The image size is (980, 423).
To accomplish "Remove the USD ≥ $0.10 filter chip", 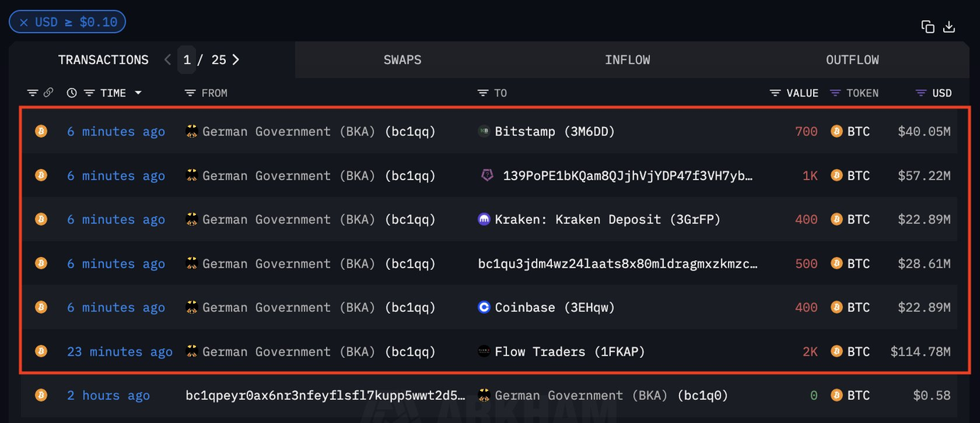I will pos(24,22).
